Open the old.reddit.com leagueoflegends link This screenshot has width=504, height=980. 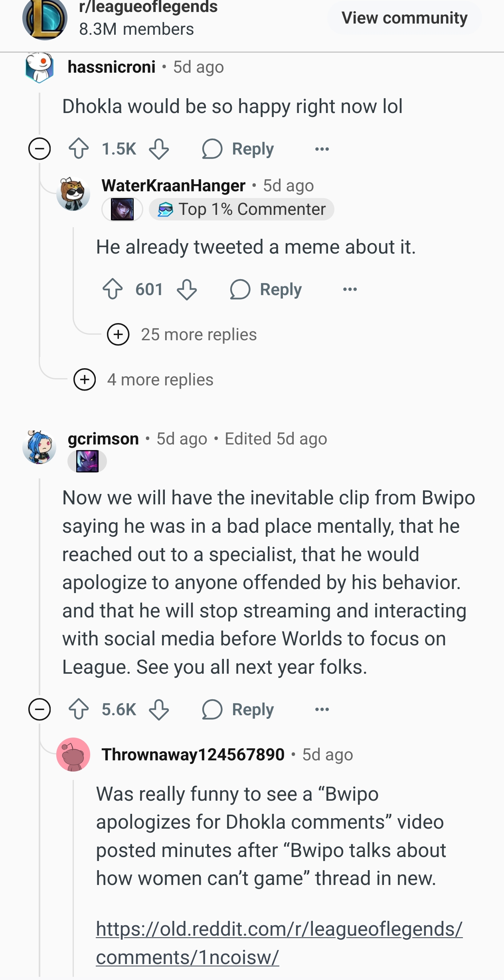pos(279,943)
